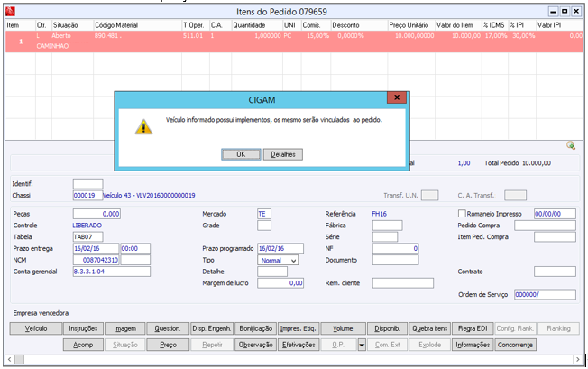Click the Documento input field
This screenshot has width=588, height=369.
(x=396, y=260)
